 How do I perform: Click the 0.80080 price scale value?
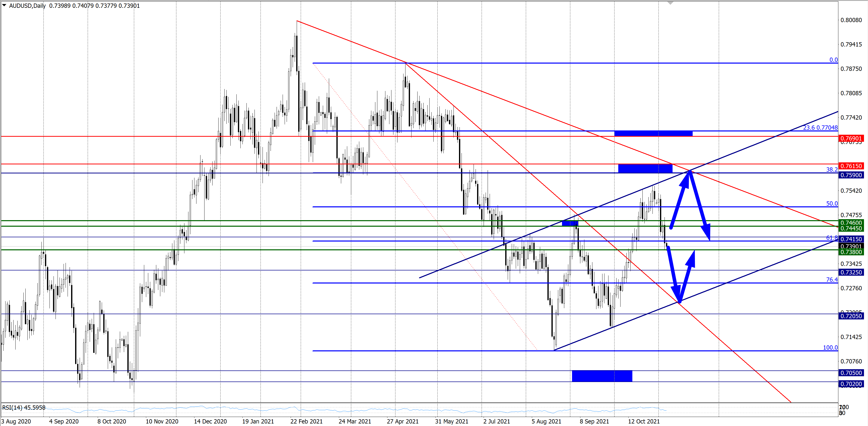(x=851, y=20)
